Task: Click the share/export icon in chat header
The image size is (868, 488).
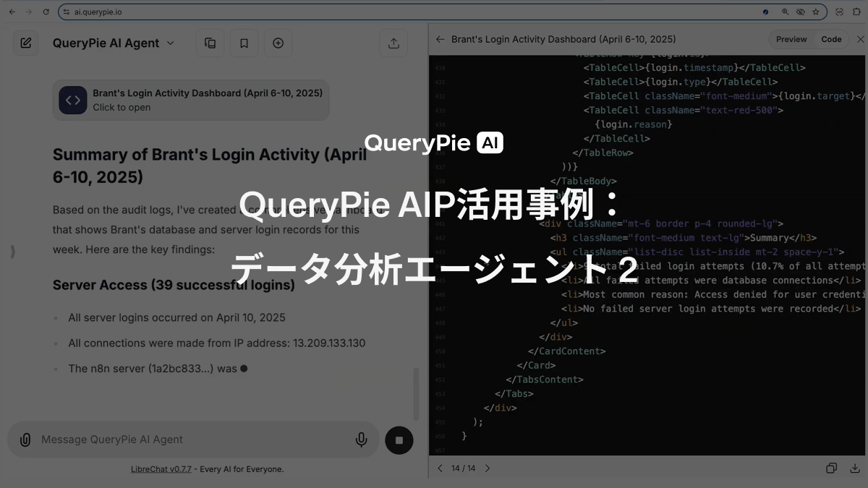Action: coord(393,43)
